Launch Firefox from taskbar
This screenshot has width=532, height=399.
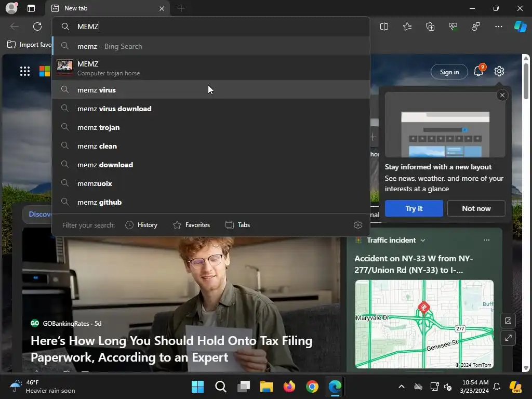(x=289, y=387)
